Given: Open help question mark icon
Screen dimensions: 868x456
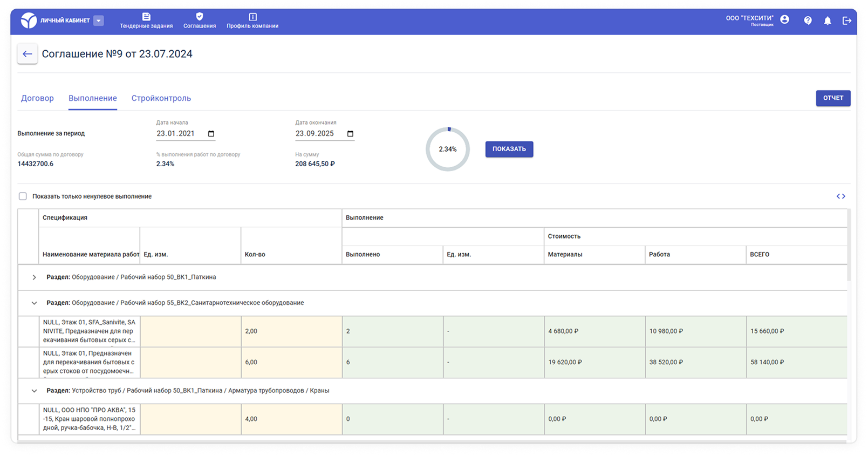Looking at the screenshot, I should pyautogui.click(x=808, y=21).
